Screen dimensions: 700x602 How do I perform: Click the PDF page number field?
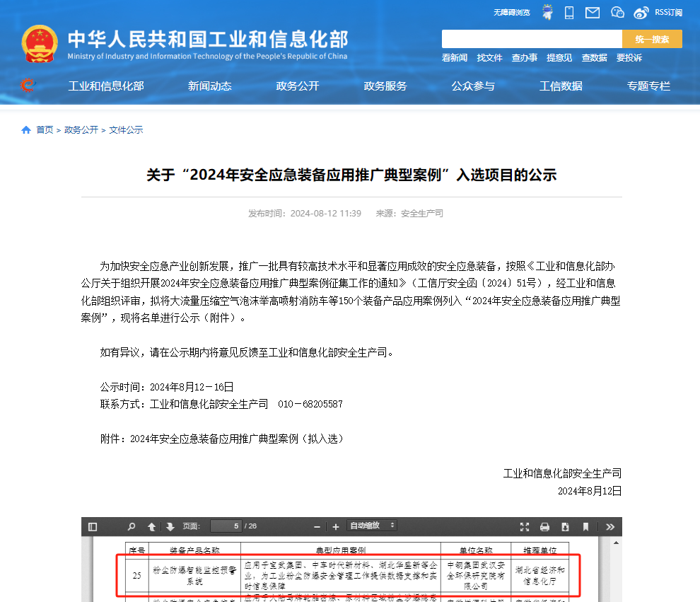pos(226,526)
